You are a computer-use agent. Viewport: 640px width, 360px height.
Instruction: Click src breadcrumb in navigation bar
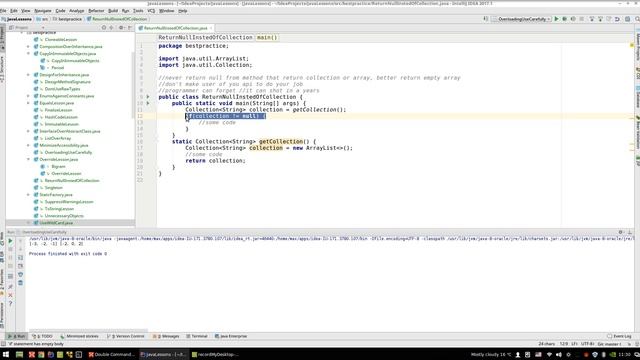click(x=42, y=19)
